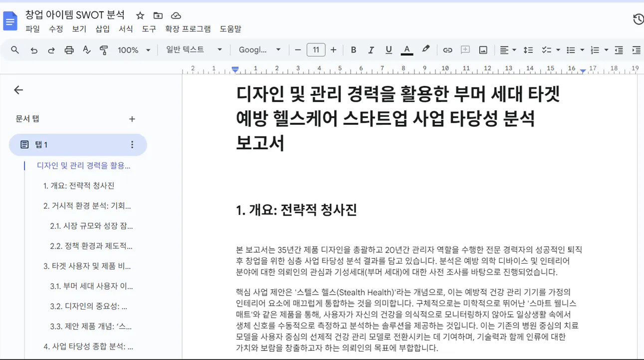
Task: Increase the indent
Action: [636, 50]
